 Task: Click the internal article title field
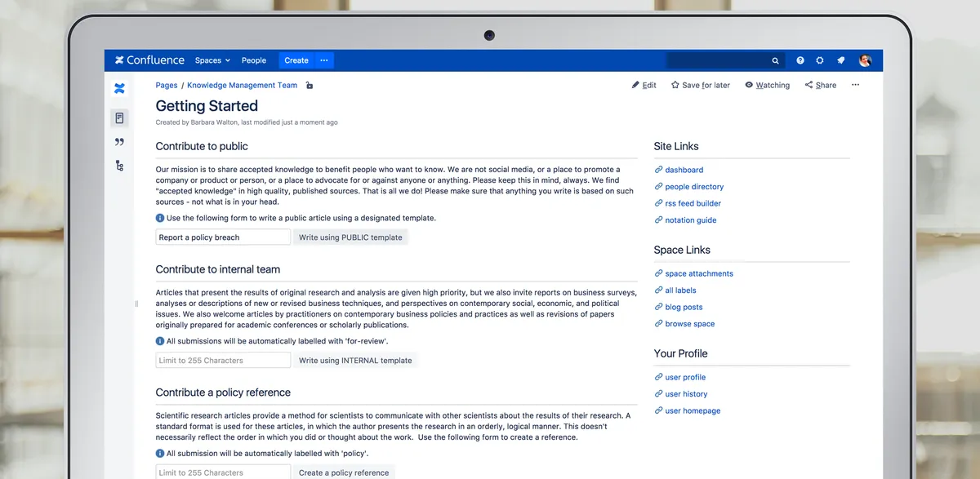pyautogui.click(x=223, y=360)
